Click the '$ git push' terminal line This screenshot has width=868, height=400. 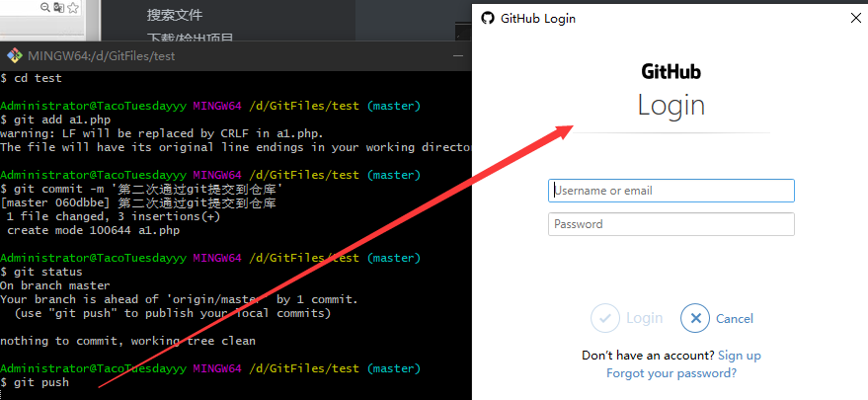(35, 383)
